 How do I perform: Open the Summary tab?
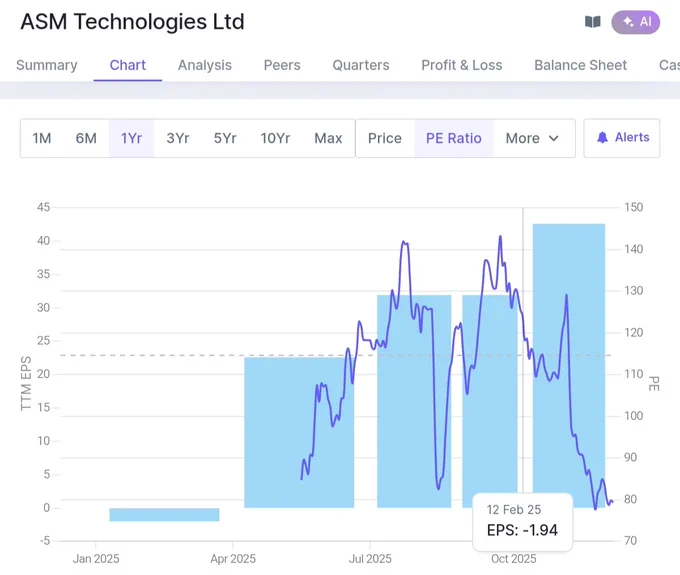[x=47, y=65]
